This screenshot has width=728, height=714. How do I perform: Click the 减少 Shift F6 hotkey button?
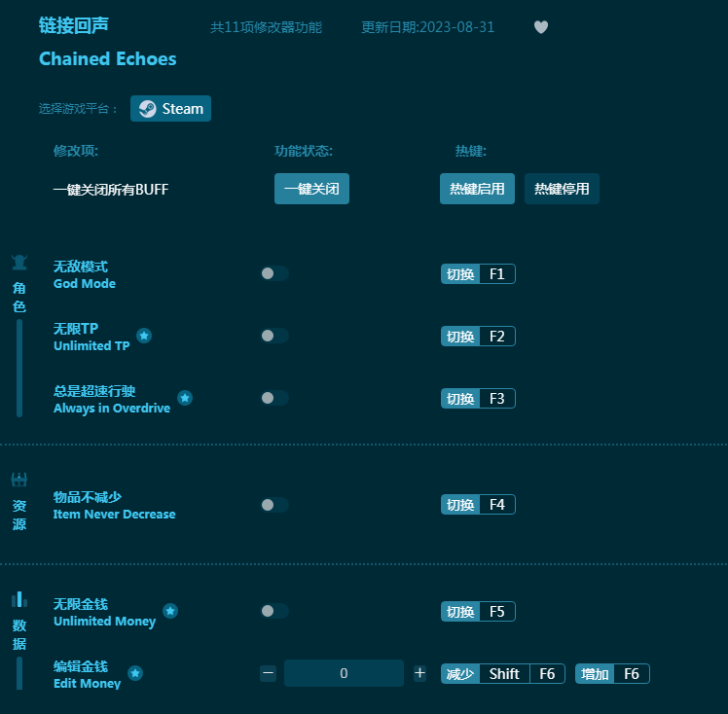click(x=503, y=674)
